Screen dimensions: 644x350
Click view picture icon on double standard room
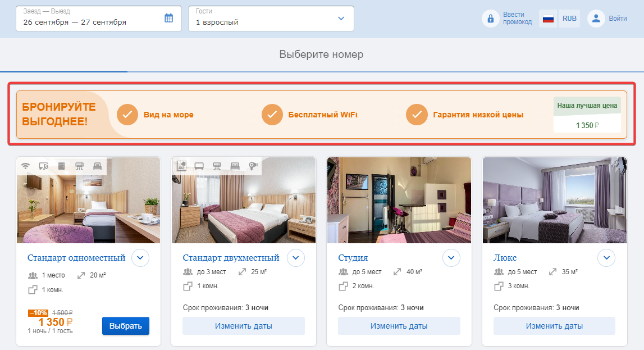(181, 166)
